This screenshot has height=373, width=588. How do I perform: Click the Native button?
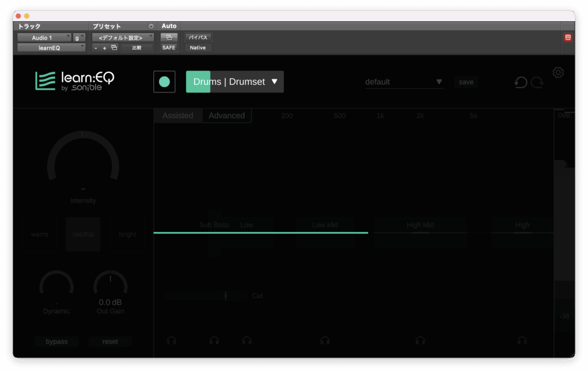point(198,48)
